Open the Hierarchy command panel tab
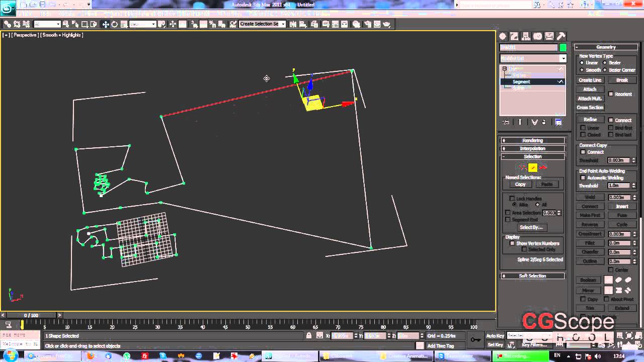644x362 pixels. (x=526, y=36)
